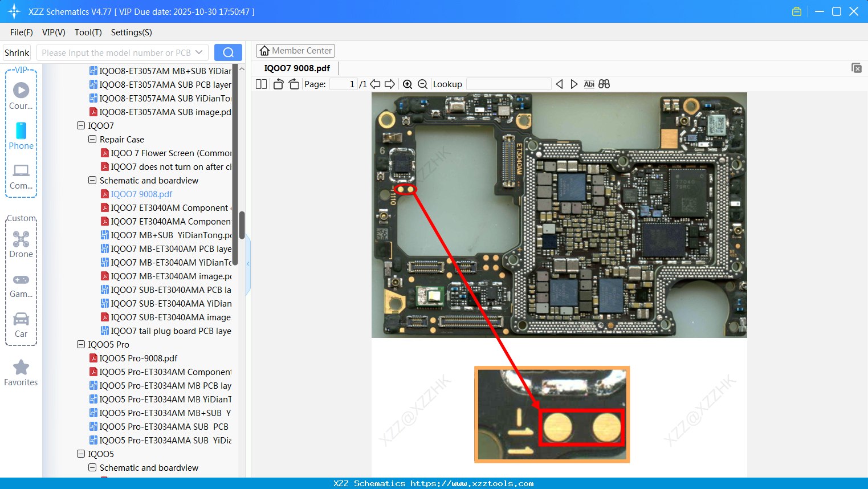Click the gold store icon in title bar
This screenshot has width=868, height=489.
[x=797, y=11]
